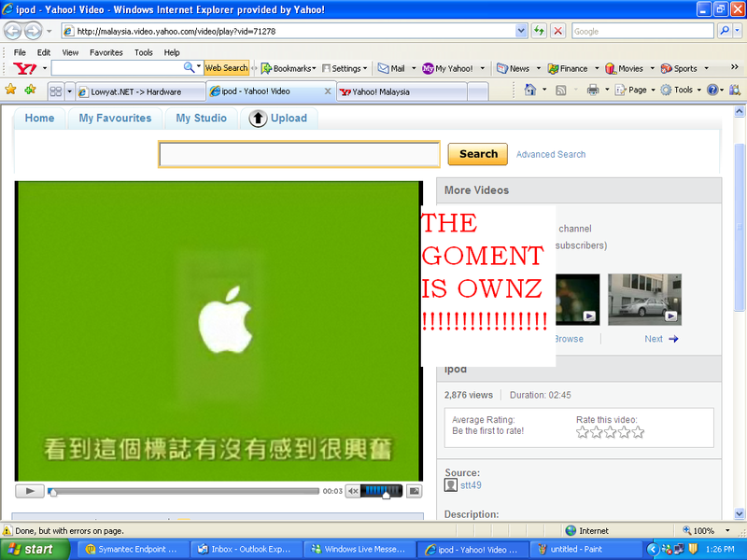747x560 pixels.
Task: Open the Tools dropdown in the command bar
Action: (x=688, y=91)
